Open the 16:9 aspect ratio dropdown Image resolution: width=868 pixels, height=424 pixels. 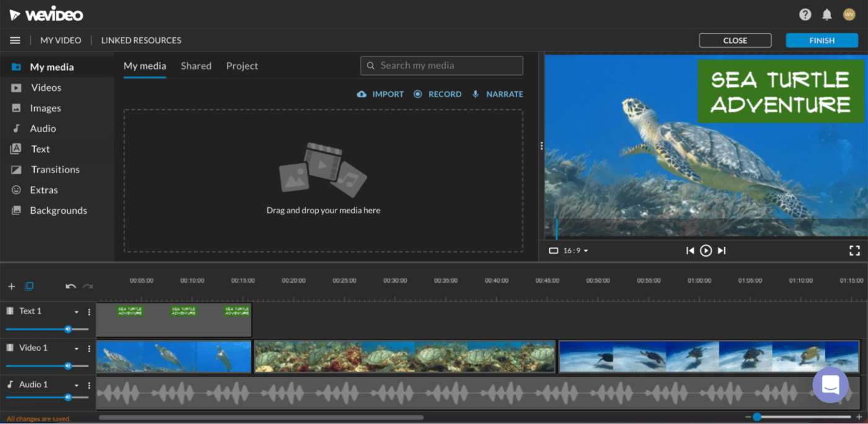tap(569, 250)
